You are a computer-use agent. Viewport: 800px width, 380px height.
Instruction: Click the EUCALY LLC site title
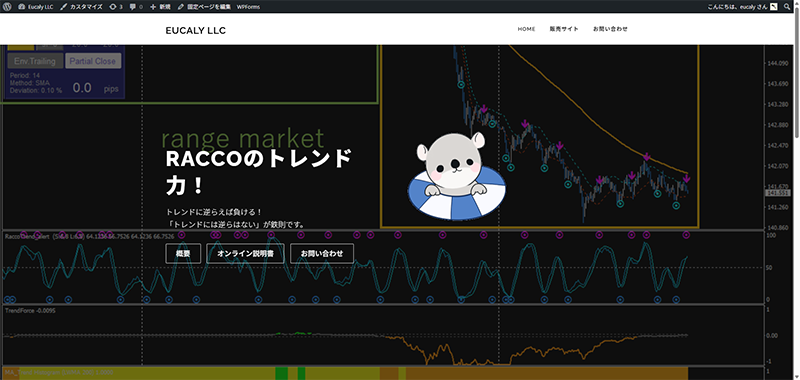[195, 31]
